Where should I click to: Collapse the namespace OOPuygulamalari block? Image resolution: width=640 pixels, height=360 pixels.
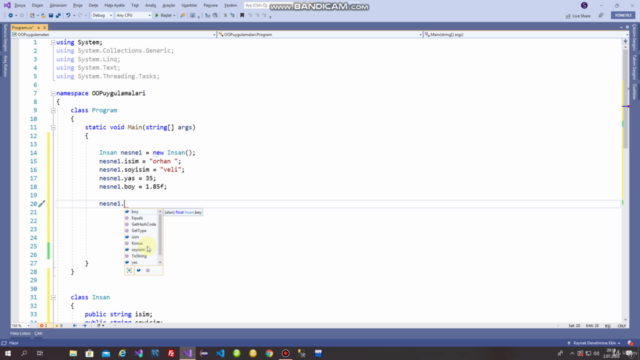[53, 93]
